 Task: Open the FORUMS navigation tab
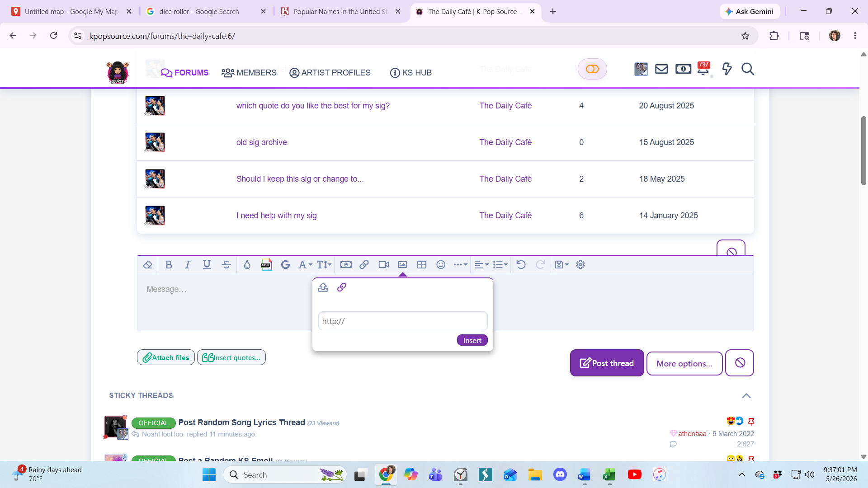[185, 73]
